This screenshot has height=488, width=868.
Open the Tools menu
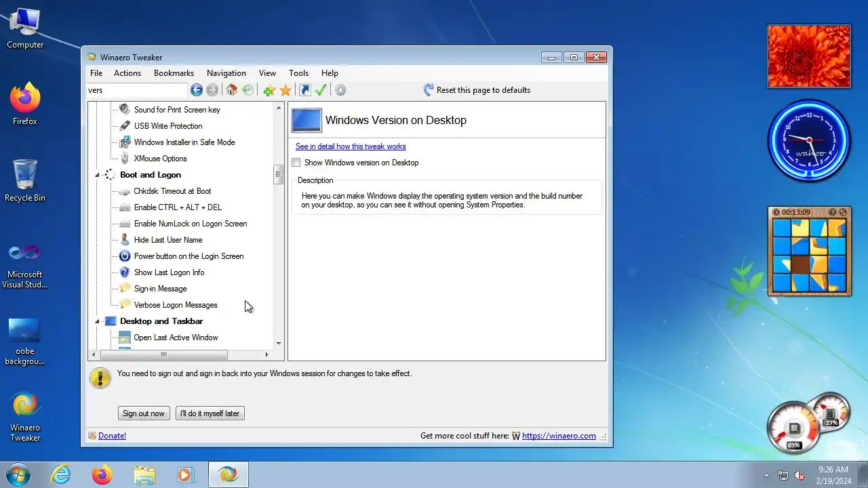point(298,73)
